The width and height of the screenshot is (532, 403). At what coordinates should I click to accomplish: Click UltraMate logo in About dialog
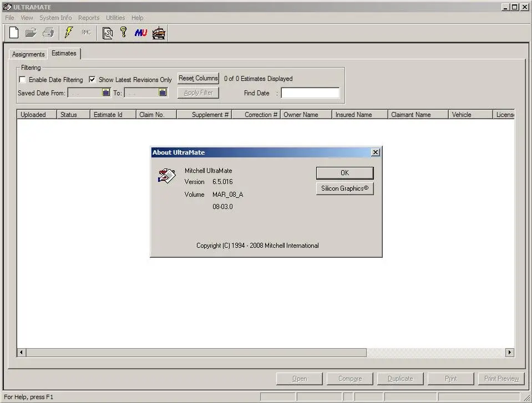click(166, 176)
